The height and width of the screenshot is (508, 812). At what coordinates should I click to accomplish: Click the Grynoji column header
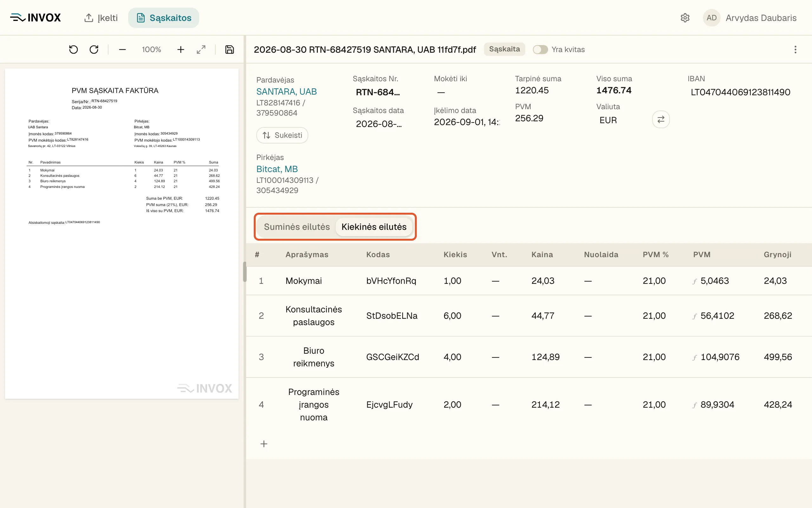click(777, 255)
